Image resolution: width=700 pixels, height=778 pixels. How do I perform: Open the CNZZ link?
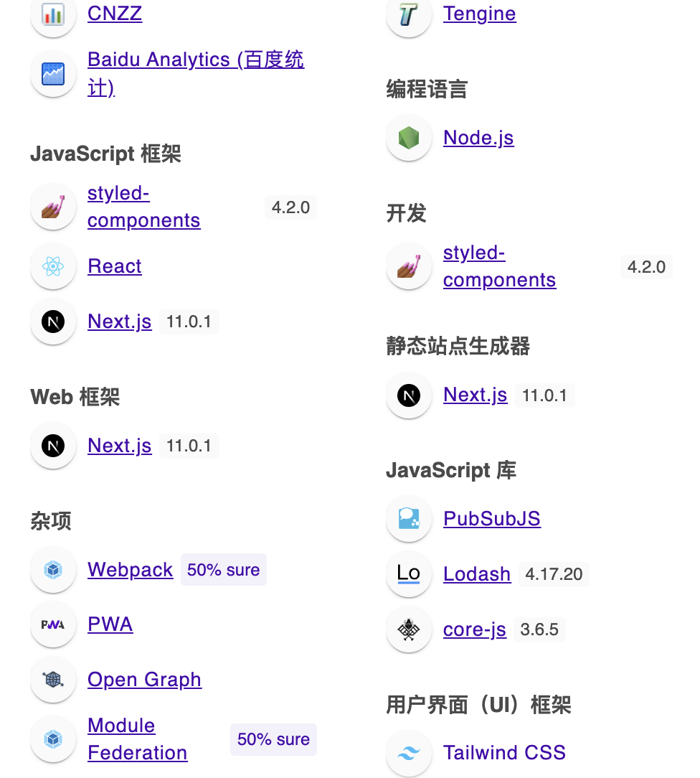115,14
